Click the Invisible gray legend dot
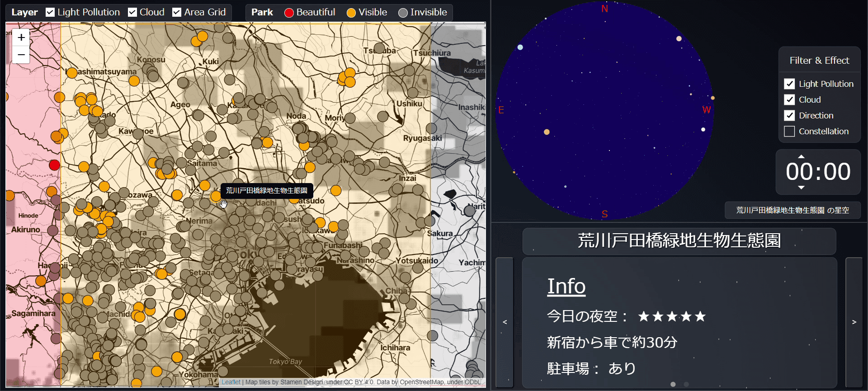 click(x=403, y=13)
